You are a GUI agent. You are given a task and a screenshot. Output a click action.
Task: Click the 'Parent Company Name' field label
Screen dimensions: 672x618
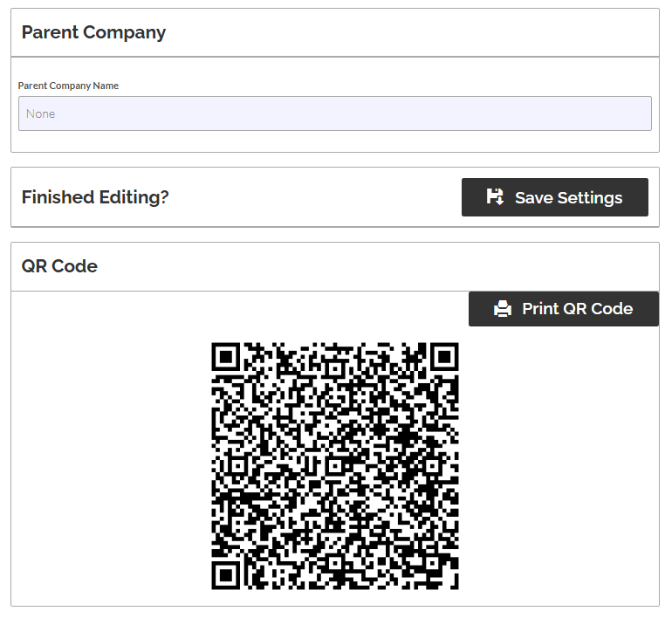68,86
